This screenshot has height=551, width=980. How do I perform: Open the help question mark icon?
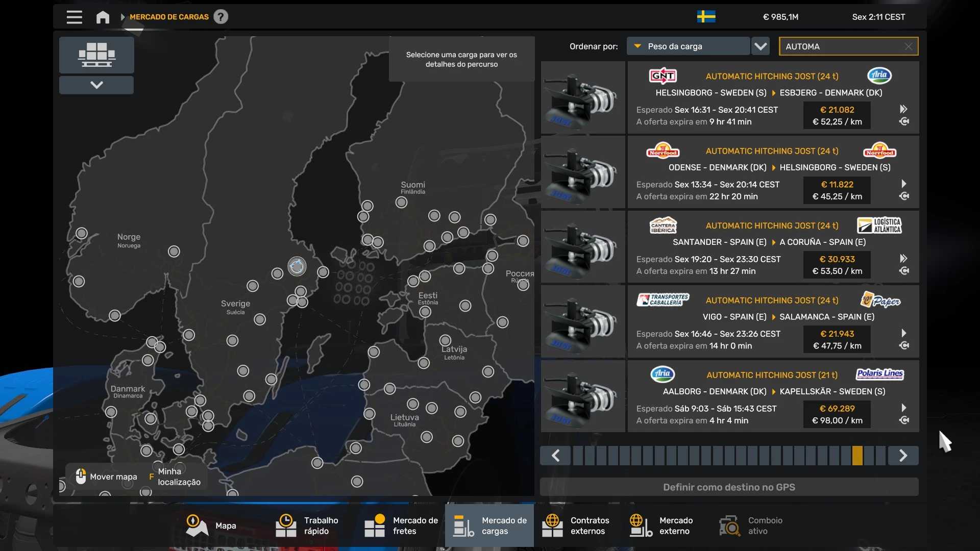click(x=220, y=17)
